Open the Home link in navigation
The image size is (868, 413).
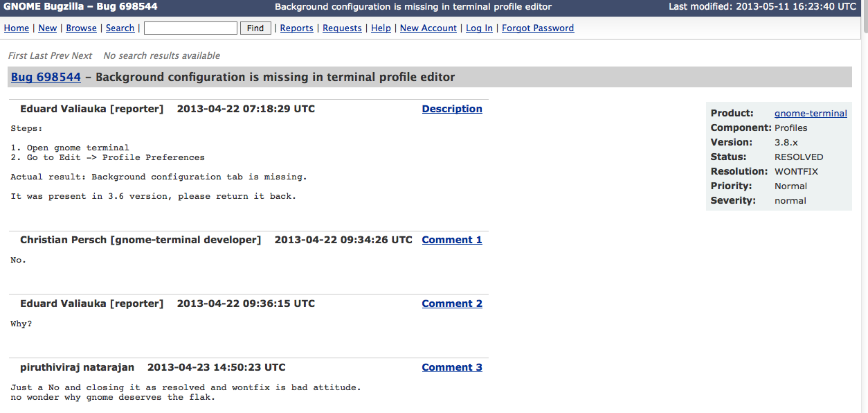17,28
